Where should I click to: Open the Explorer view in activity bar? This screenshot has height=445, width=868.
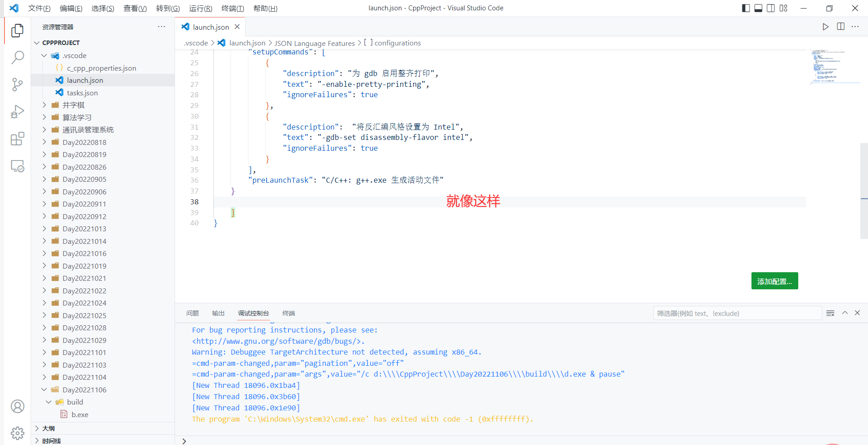coord(17,30)
